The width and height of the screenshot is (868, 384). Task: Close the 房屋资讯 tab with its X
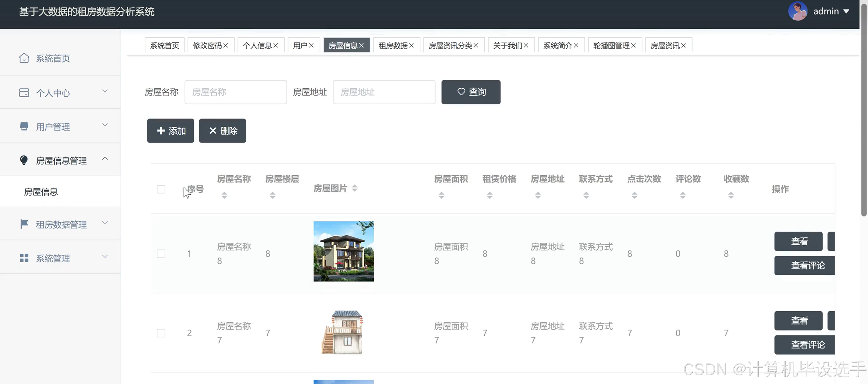pyautogui.click(x=683, y=45)
